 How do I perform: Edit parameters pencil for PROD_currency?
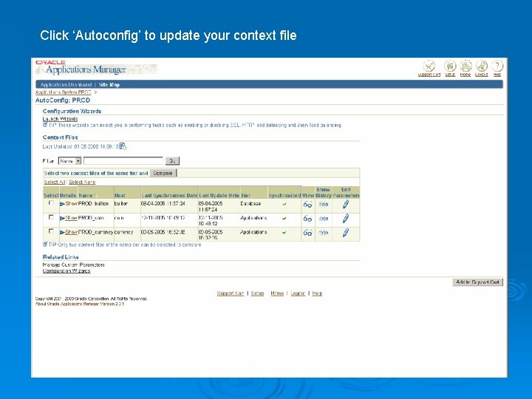point(345,233)
